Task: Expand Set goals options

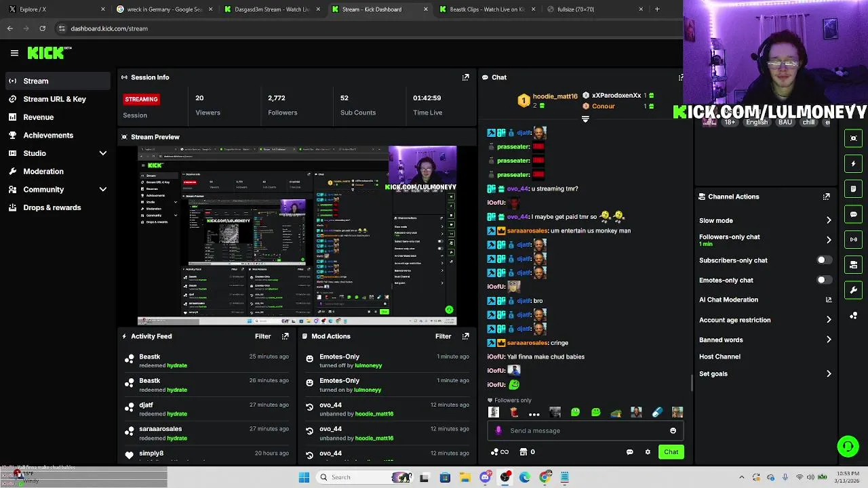Action: pyautogui.click(x=829, y=373)
